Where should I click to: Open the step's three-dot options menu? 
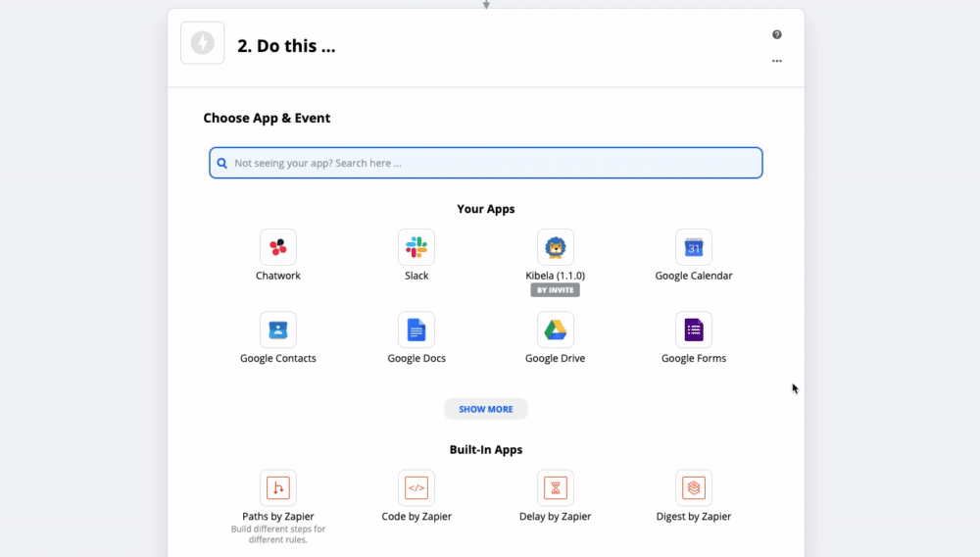[x=777, y=61]
